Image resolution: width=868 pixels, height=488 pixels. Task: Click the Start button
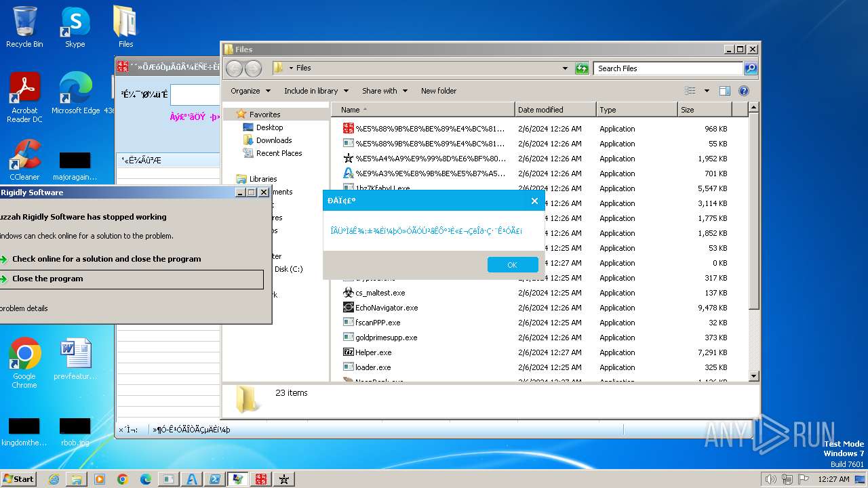pos(19,479)
